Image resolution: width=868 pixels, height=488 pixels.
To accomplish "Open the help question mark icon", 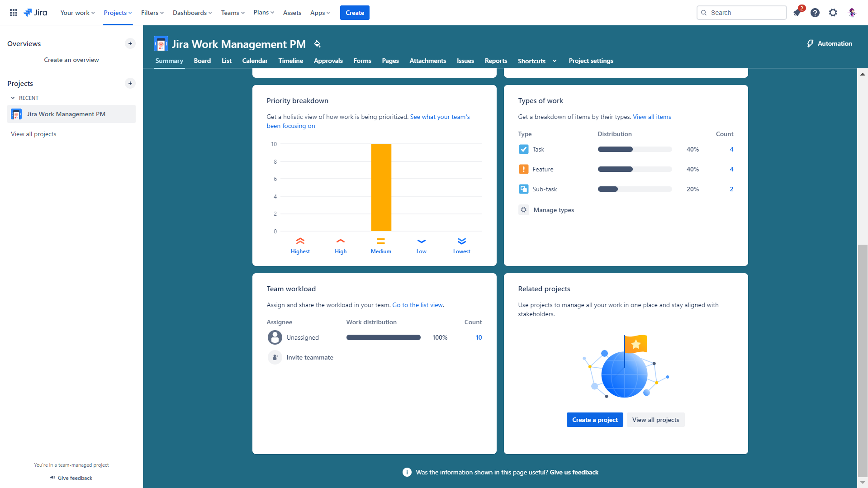I will (x=815, y=13).
